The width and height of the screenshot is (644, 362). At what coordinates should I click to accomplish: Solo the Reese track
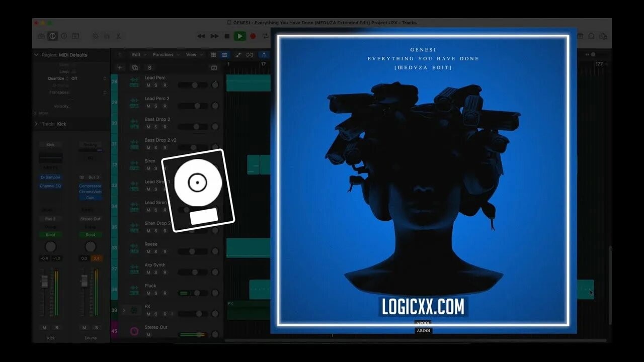click(156, 251)
